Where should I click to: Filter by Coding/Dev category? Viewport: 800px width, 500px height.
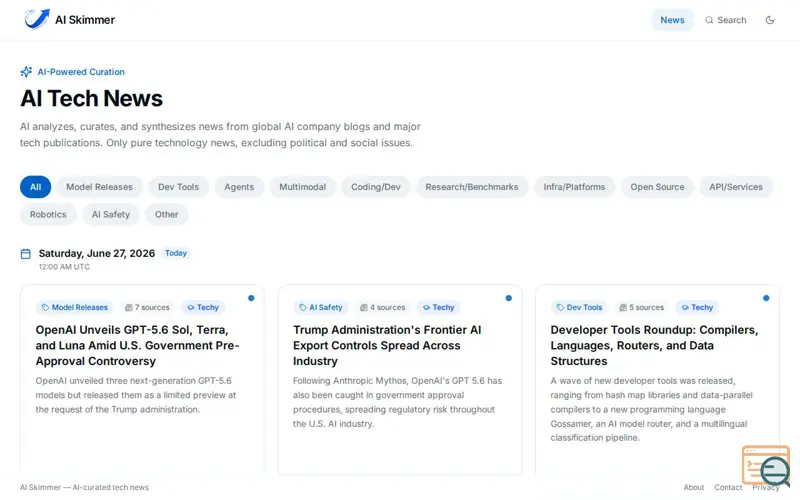[376, 187]
